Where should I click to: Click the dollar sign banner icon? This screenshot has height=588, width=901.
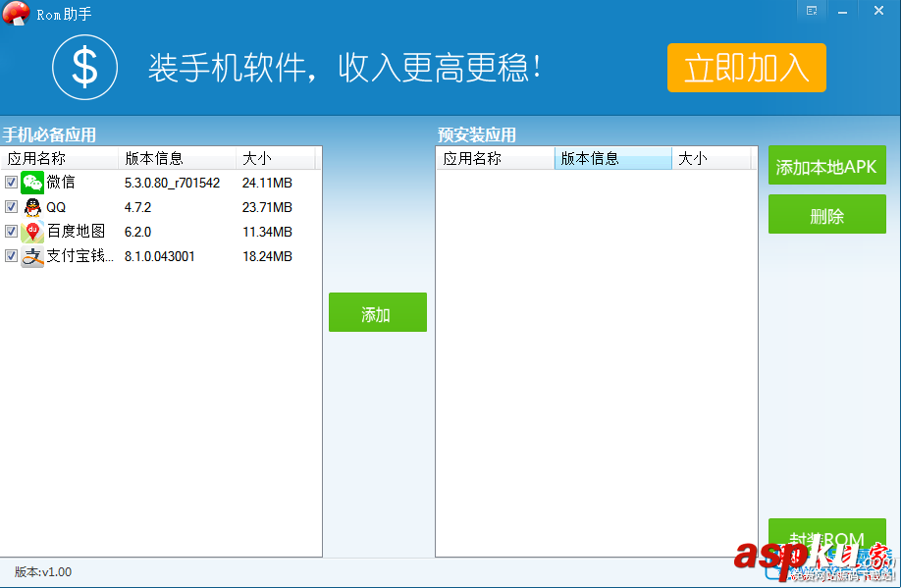(85, 68)
